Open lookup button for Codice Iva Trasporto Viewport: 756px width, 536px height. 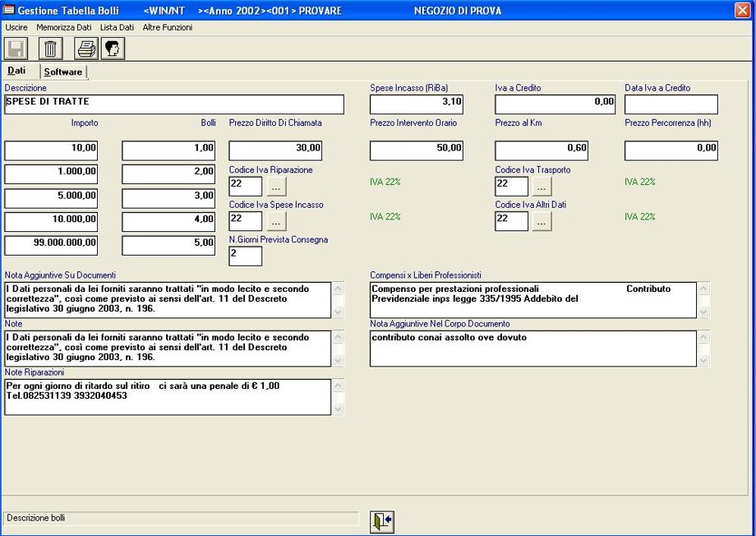(542, 187)
